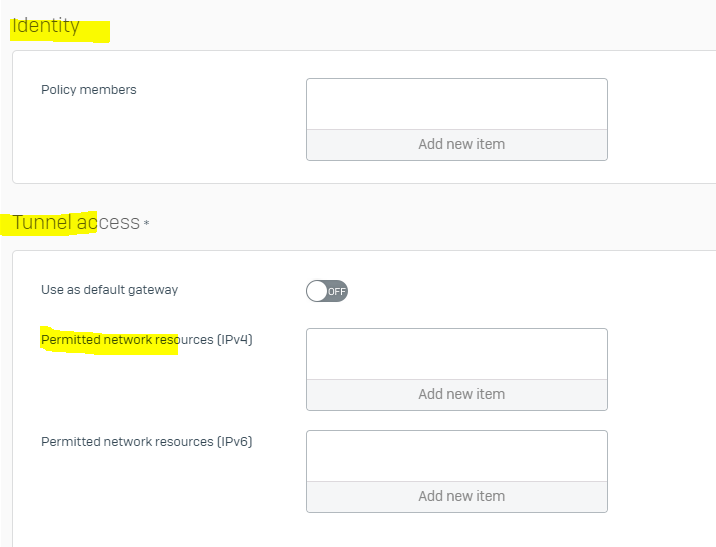Click the Identity section heading
716x547 pixels.
(46, 26)
